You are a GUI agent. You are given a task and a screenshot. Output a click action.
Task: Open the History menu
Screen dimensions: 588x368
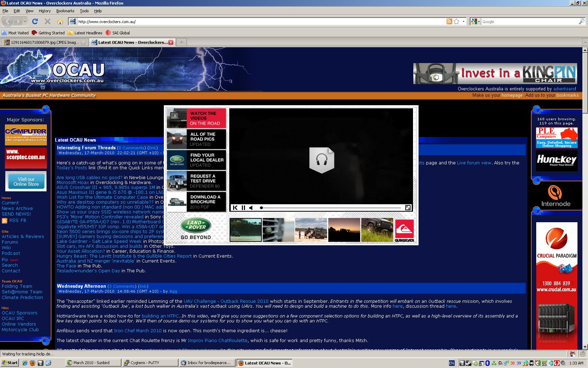[x=44, y=11]
